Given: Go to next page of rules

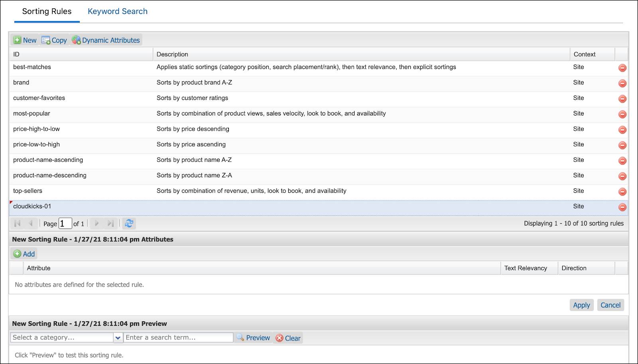Looking at the screenshot, I should pos(96,223).
